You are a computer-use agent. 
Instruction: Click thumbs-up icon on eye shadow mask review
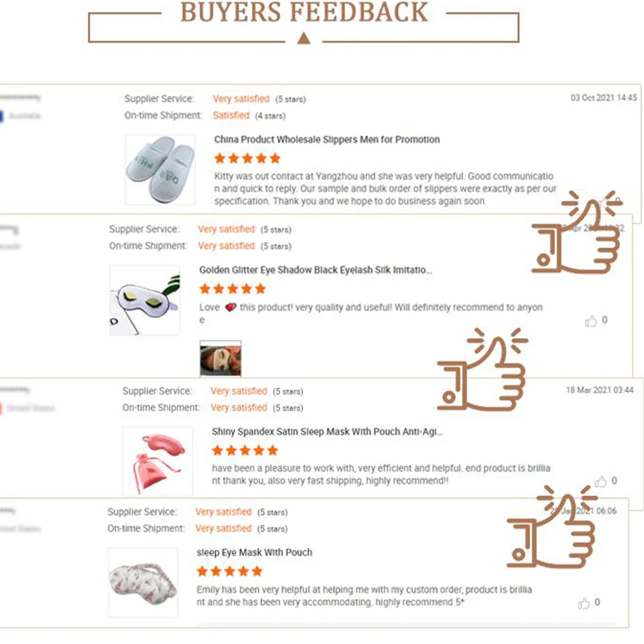tap(591, 321)
